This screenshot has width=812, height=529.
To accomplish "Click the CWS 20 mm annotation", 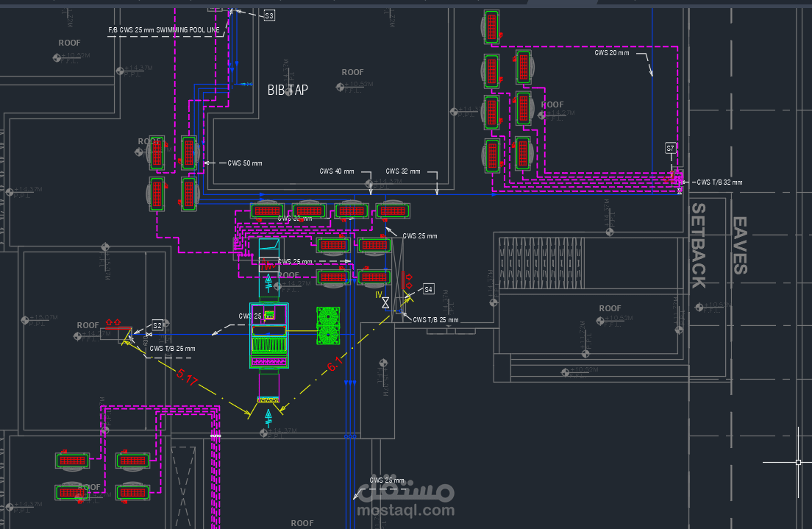I will [612, 53].
